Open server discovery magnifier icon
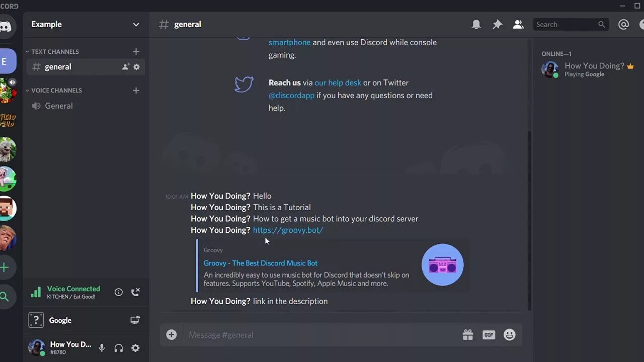644x362 pixels. (x=5, y=297)
